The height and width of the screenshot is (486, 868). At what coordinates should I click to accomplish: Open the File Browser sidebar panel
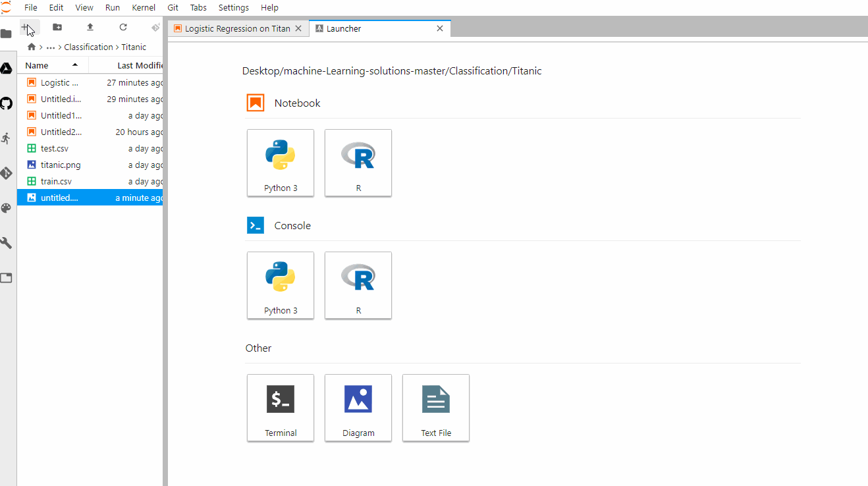pyautogui.click(x=7, y=34)
